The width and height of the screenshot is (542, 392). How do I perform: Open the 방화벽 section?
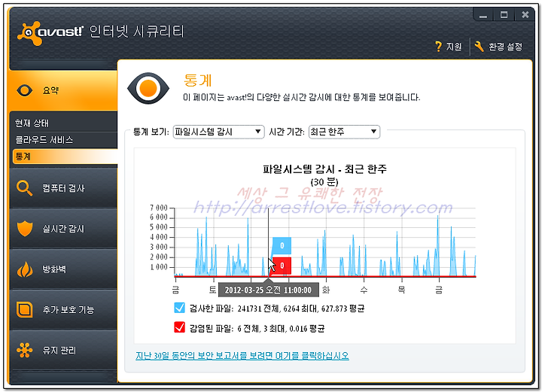point(63,269)
